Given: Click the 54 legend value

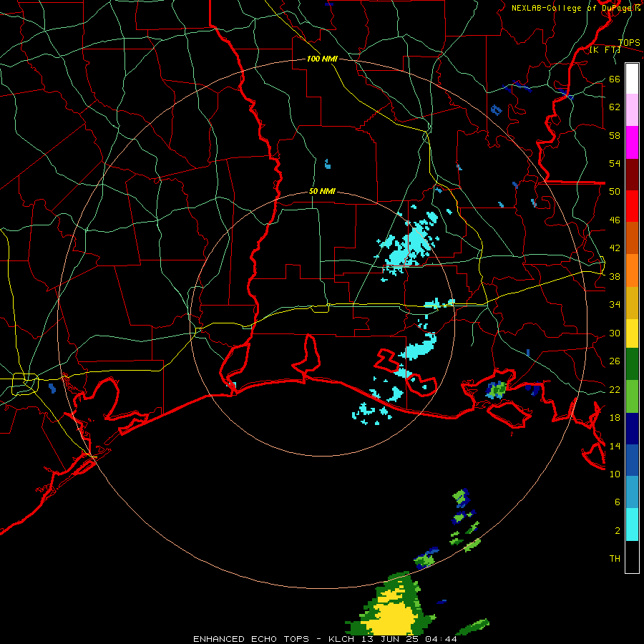Looking at the screenshot, I should 615,163.
